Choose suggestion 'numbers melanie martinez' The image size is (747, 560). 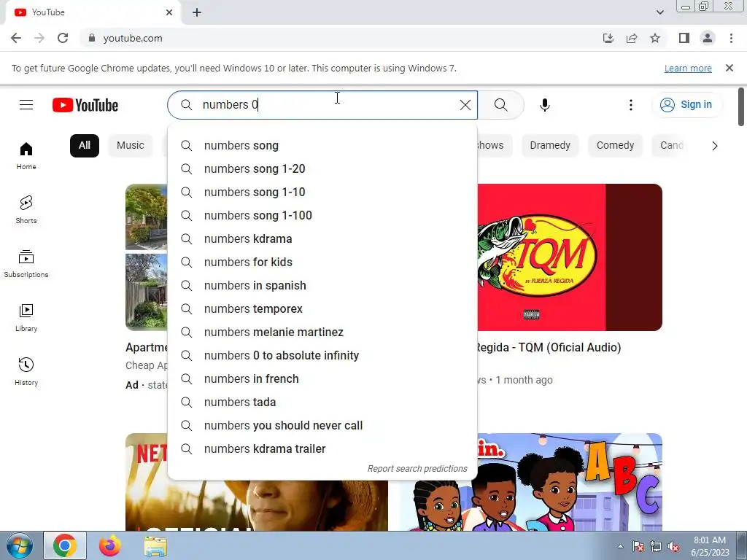pyautogui.click(x=322, y=332)
